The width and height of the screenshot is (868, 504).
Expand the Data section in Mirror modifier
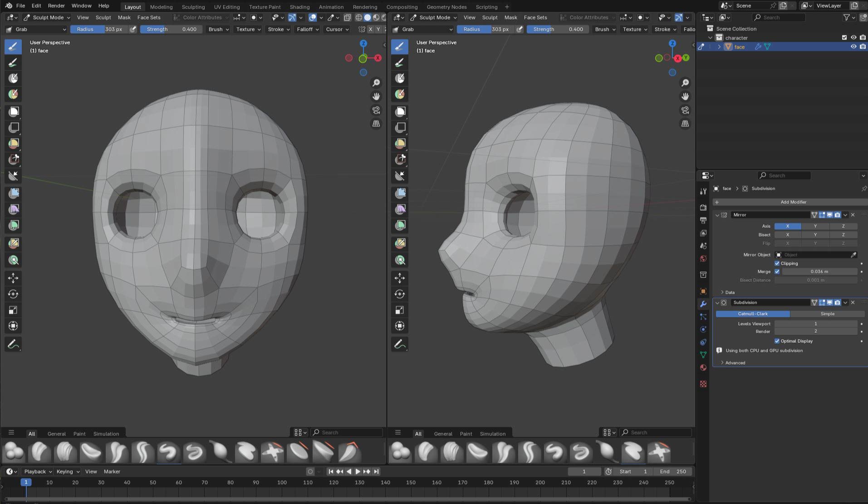729,292
